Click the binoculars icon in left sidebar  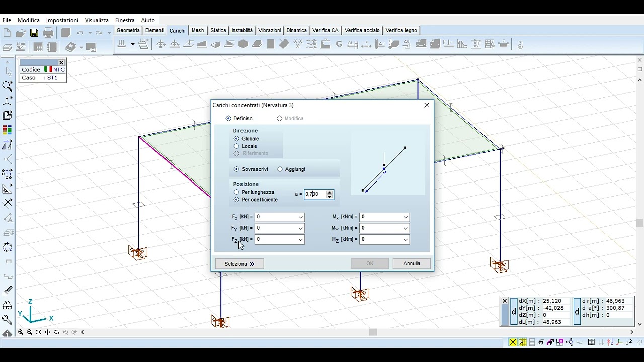tap(7, 305)
